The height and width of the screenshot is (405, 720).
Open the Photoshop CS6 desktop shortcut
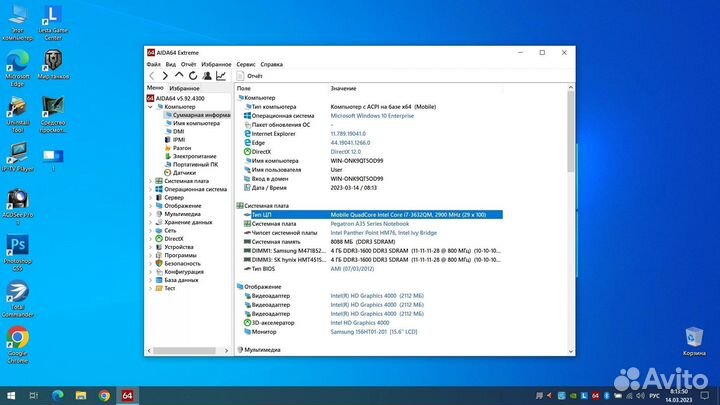pos(17,252)
